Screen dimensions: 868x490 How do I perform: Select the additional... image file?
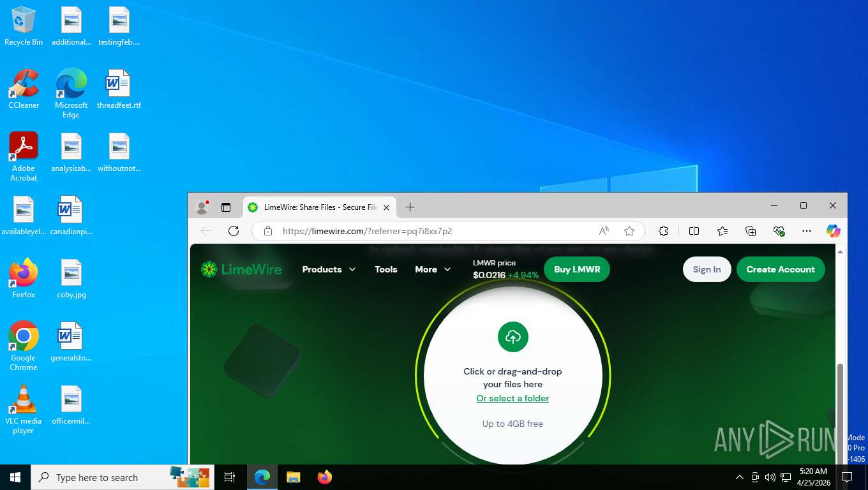[x=71, y=26]
